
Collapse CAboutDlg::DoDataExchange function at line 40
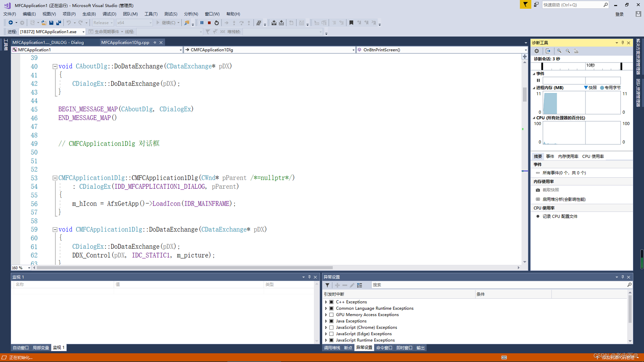(55, 67)
